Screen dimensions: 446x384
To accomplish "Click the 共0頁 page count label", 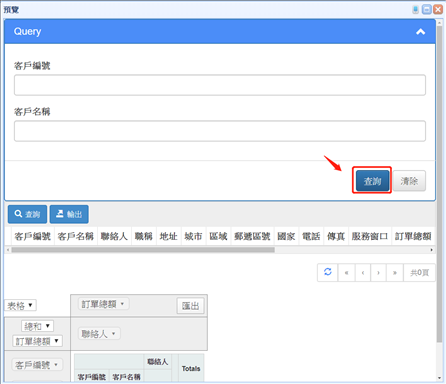I will click(x=419, y=273).
